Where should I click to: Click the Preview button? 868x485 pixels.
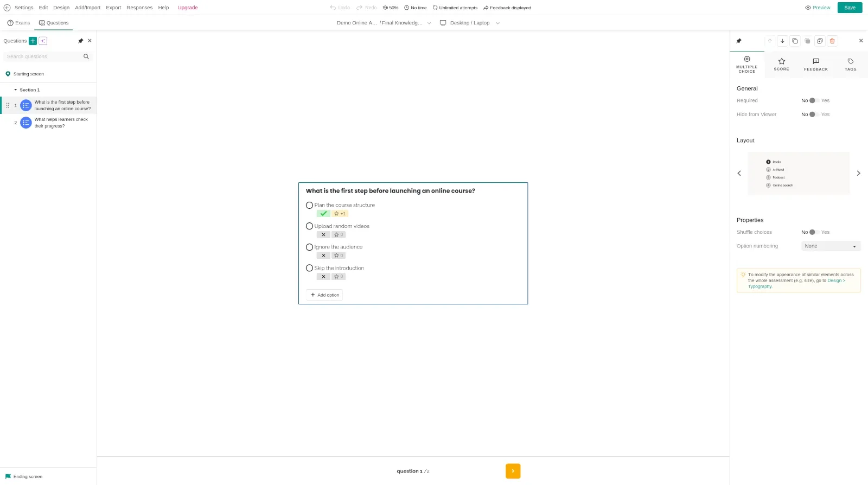pos(818,8)
